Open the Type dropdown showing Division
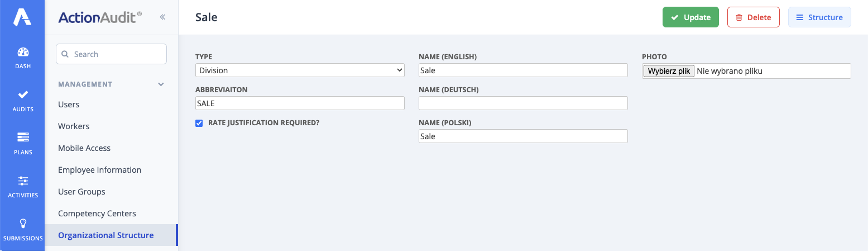 tap(300, 70)
